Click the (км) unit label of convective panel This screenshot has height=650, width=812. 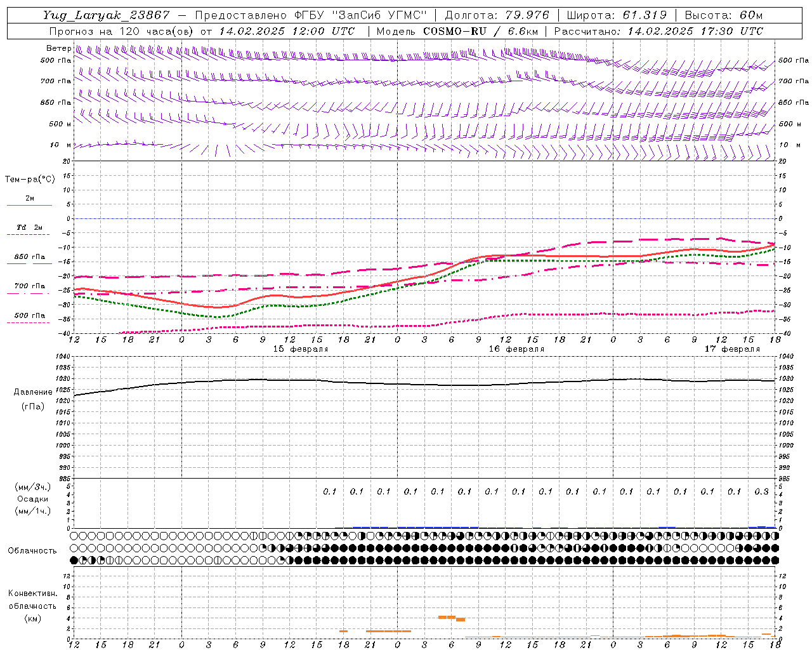pos(33,618)
